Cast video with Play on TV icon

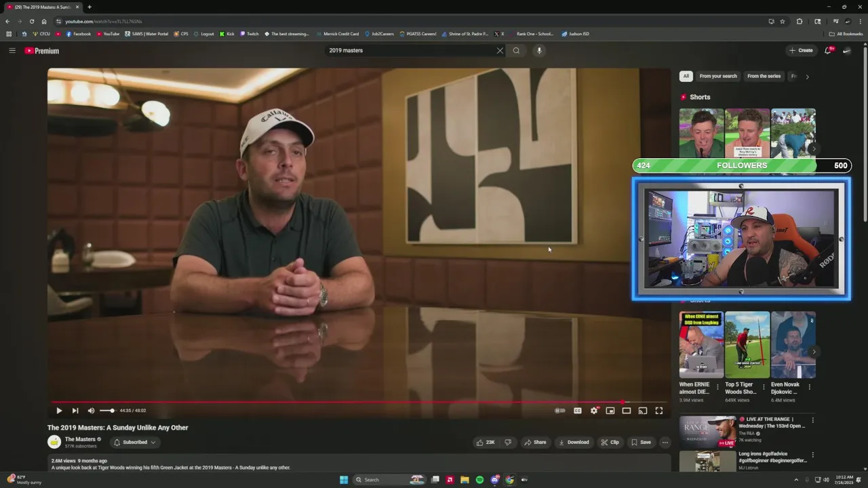(x=643, y=410)
